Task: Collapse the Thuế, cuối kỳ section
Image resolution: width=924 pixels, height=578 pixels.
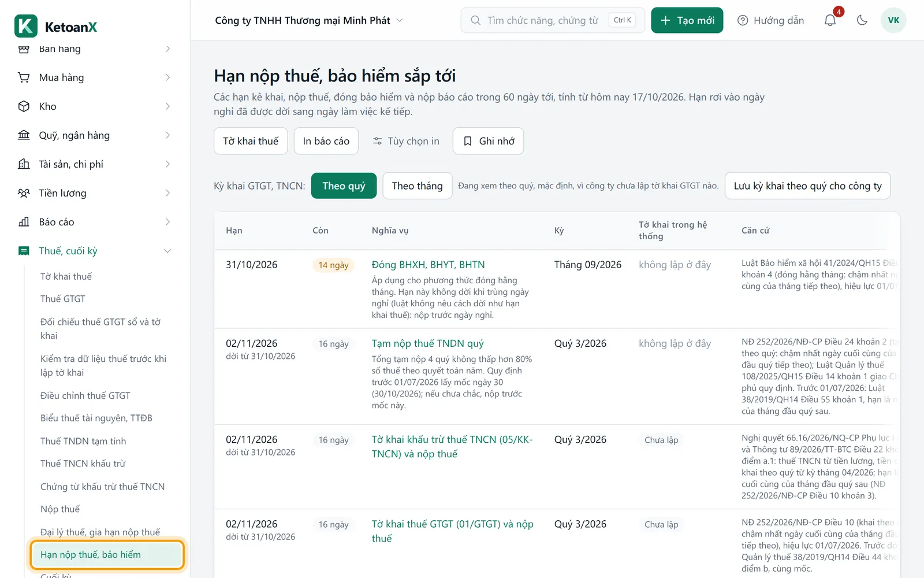Action: pyautogui.click(x=168, y=251)
